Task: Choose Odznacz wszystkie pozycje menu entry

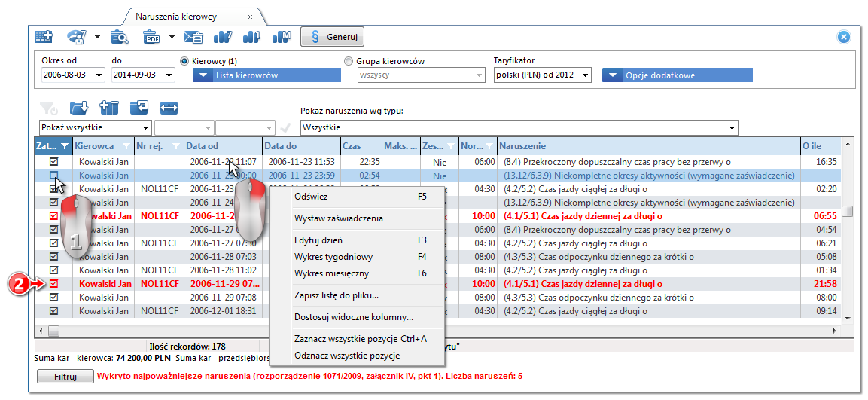Action: pyautogui.click(x=357, y=356)
